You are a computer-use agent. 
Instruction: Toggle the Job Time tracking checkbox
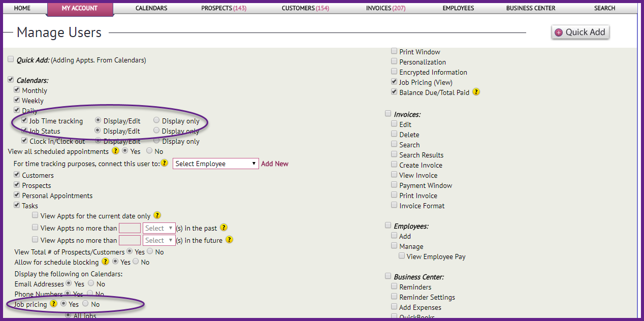[x=24, y=120]
